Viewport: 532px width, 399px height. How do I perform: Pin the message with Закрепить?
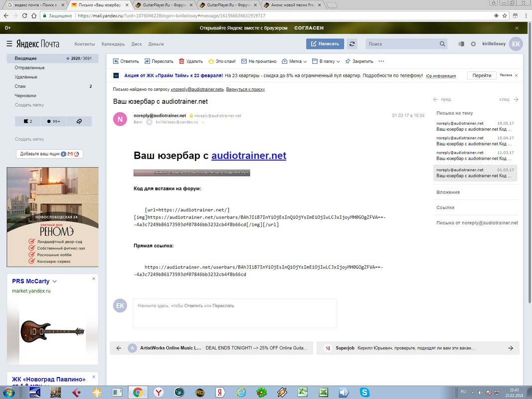pos(359,61)
